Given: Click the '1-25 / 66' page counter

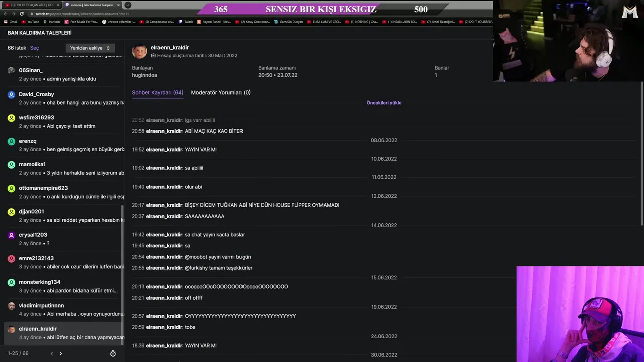Looking at the screenshot, I should coord(18,353).
